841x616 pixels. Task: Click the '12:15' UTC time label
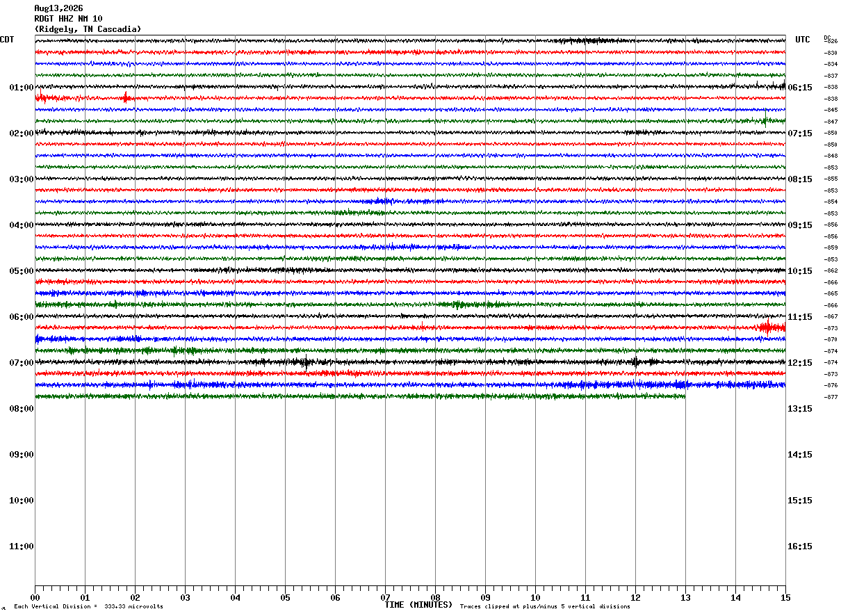(x=801, y=363)
